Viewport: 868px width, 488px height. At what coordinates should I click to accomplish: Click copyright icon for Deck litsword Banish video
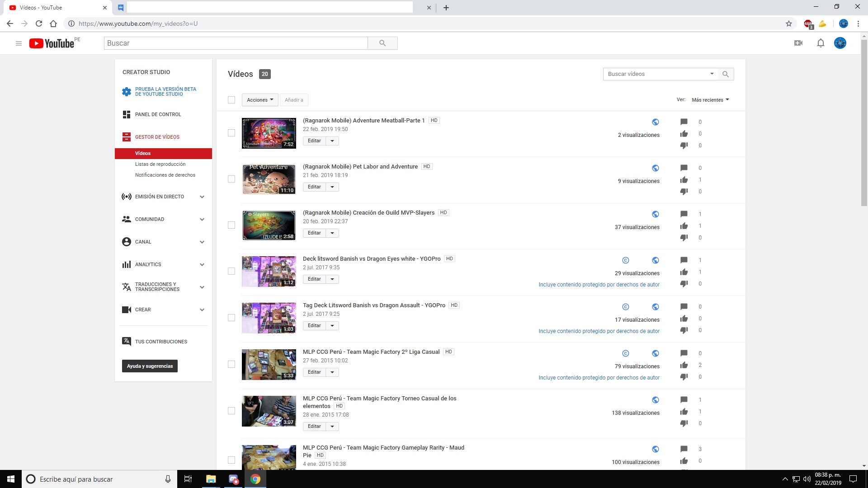click(x=626, y=260)
